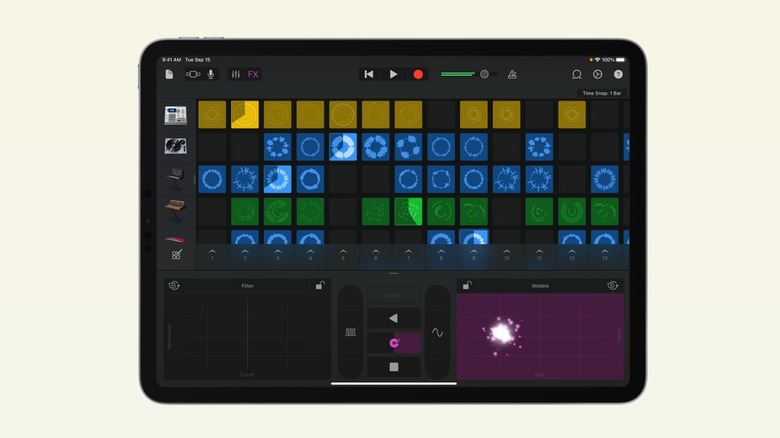
Task: Trigger column 13 with its chevron
Action: [x=604, y=254]
